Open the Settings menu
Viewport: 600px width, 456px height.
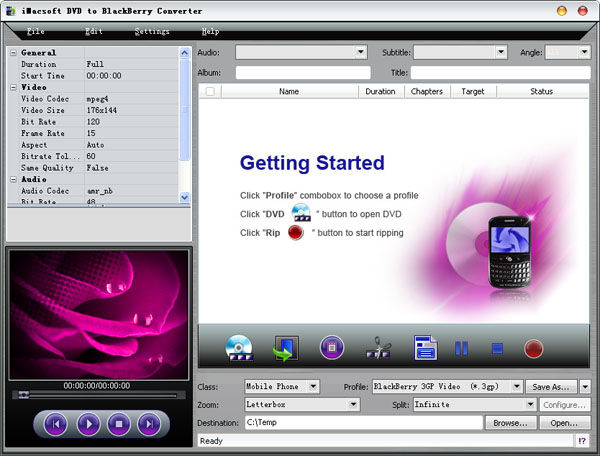coord(152,31)
